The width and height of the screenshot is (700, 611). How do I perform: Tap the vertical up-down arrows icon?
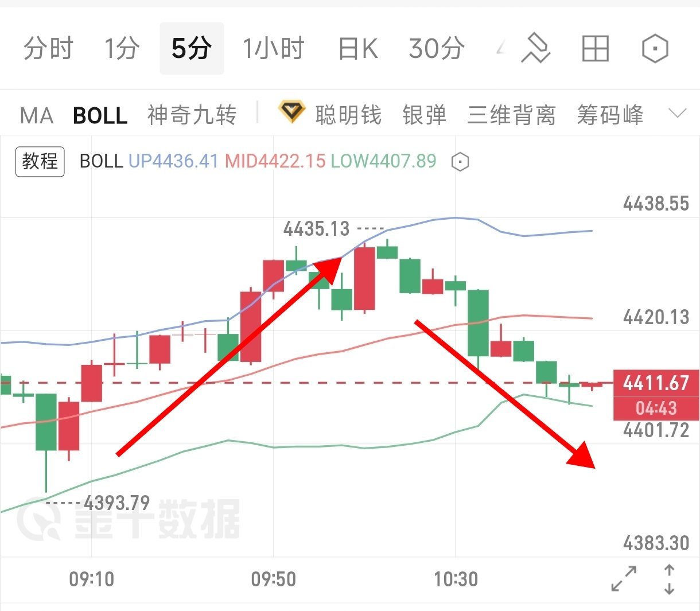[x=669, y=579]
